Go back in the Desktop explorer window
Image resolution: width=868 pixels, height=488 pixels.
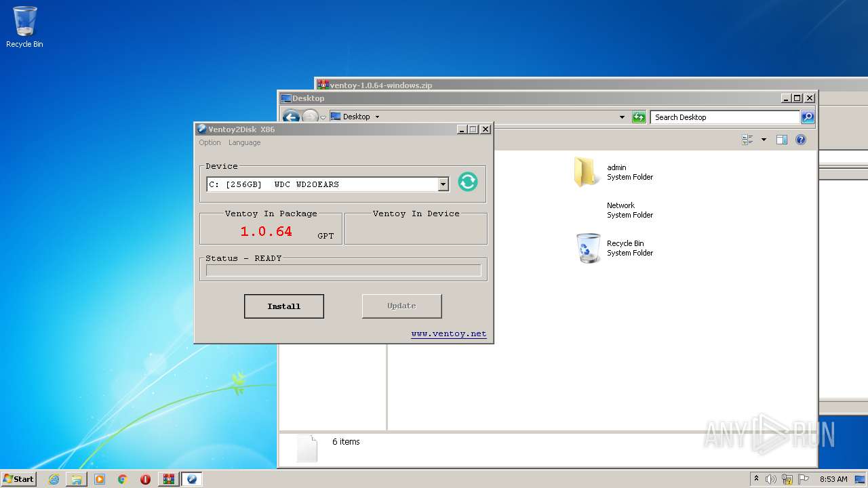(291, 117)
